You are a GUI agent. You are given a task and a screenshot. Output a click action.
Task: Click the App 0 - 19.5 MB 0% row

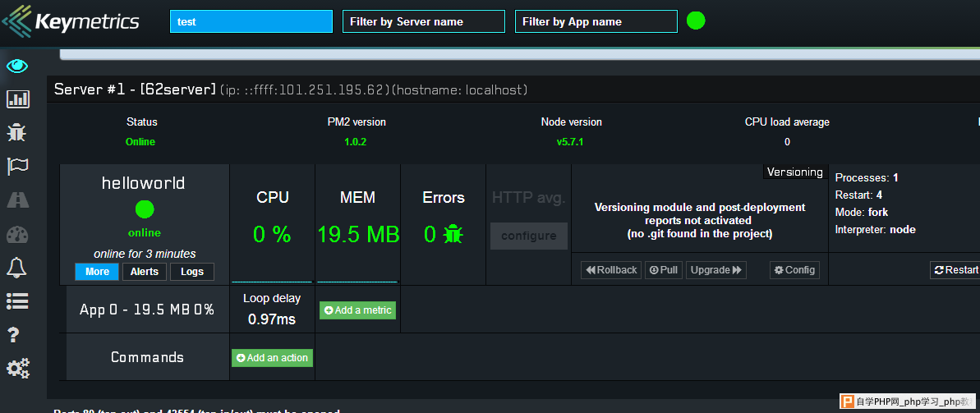pyautogui.click(x=148, y=310)
